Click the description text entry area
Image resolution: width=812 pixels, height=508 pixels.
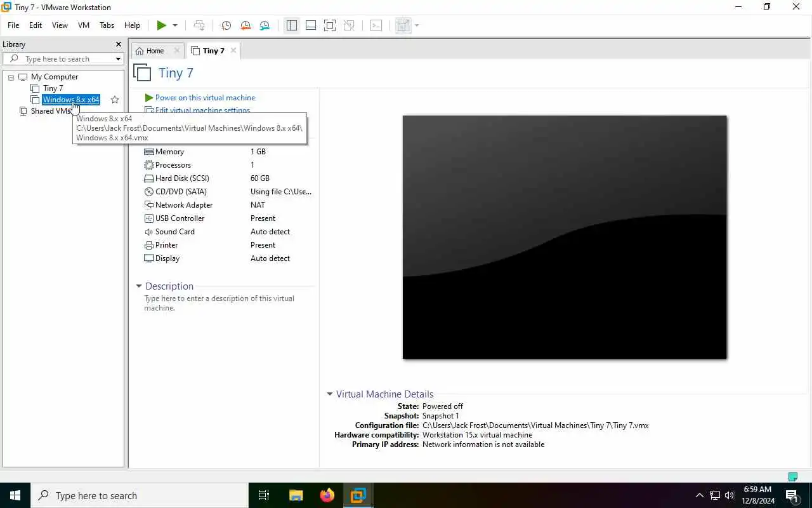pos(219,303)
